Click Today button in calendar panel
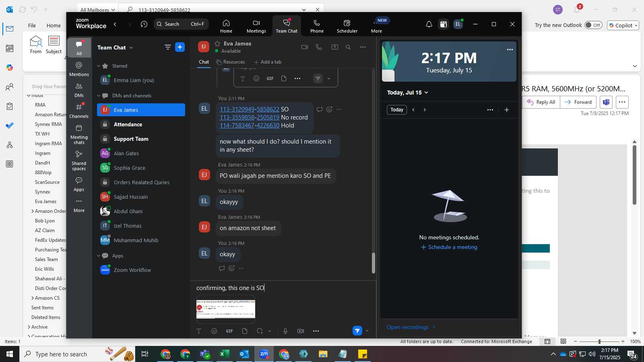The width and height of the screenshot is (644, 362). [x=397, y=110]
